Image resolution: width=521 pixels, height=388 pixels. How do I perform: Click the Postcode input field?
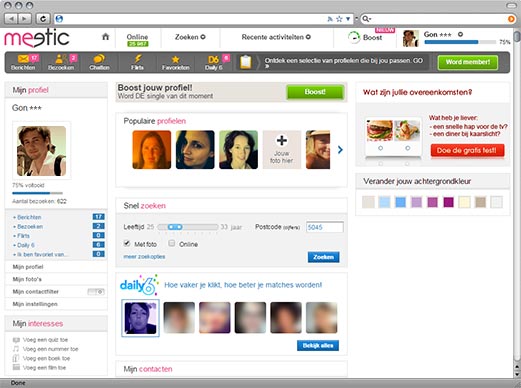coord(325,227)
